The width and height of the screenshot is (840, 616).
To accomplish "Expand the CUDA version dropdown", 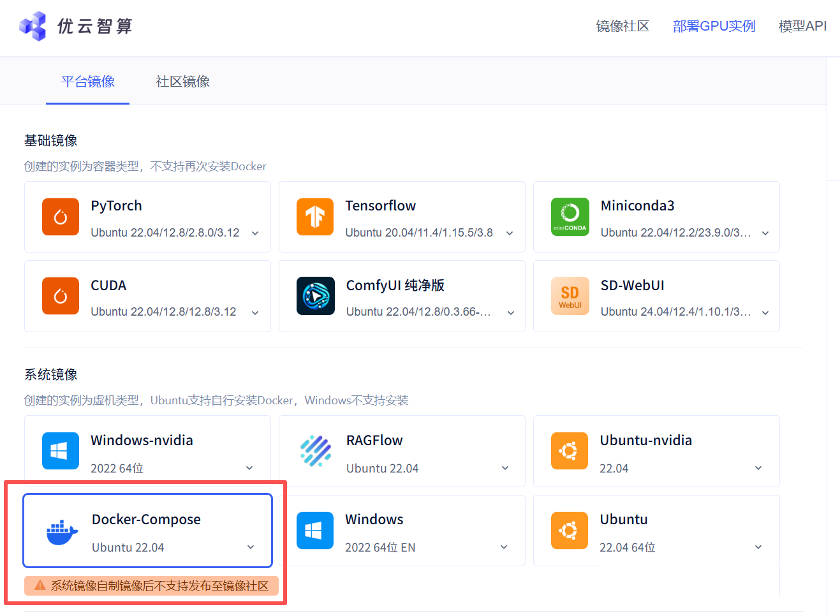I will point(254,312).
